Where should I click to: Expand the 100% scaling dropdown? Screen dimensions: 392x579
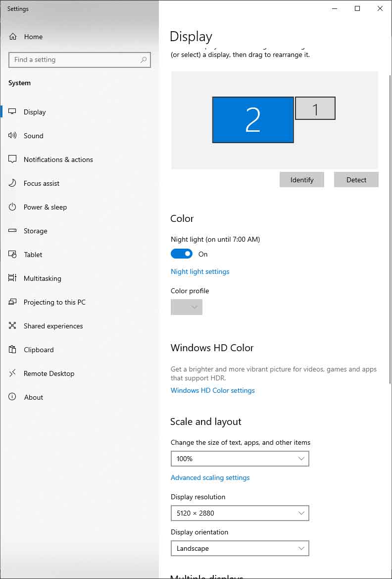[x=240, y=459]
